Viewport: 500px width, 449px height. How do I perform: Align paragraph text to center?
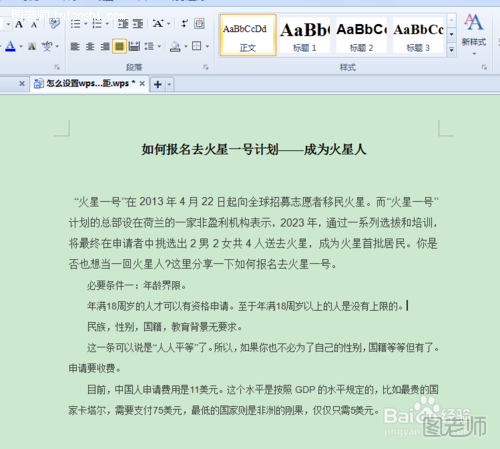point(90,46)
